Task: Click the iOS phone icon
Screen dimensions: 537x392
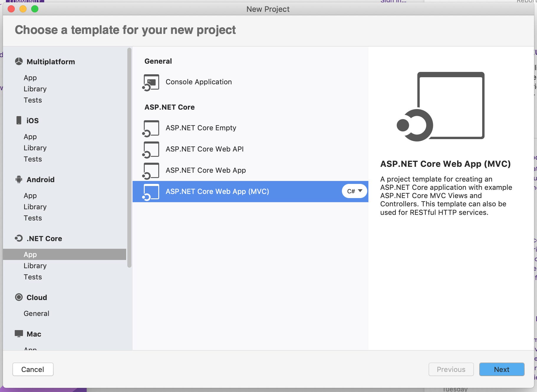Action: coord(19,120)
